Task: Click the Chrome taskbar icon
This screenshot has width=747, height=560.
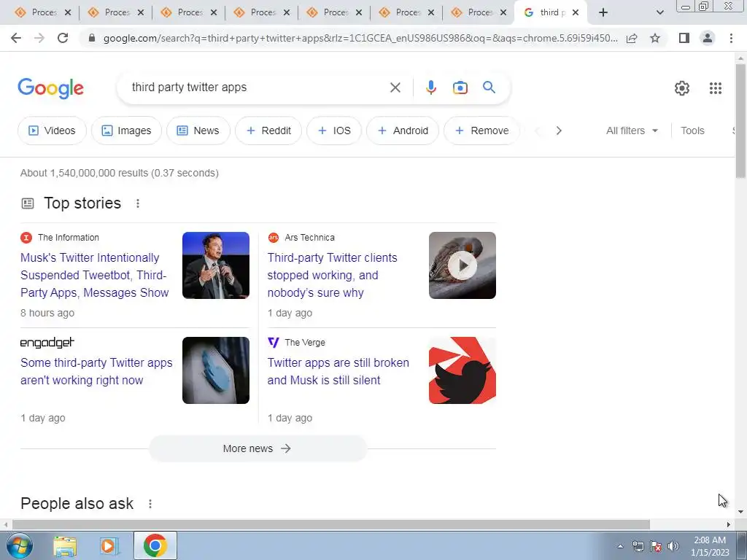Action: pyautogui.click(x=155, y=545)
